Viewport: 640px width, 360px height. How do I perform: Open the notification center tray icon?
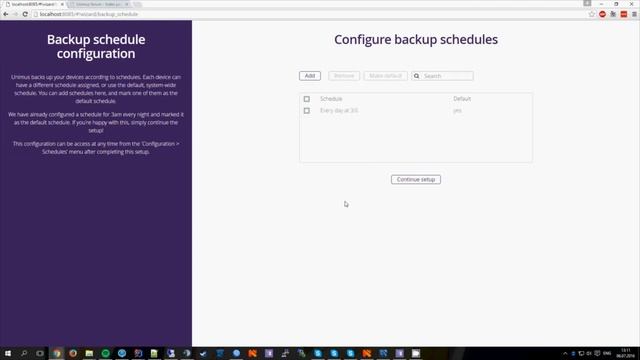597,353
